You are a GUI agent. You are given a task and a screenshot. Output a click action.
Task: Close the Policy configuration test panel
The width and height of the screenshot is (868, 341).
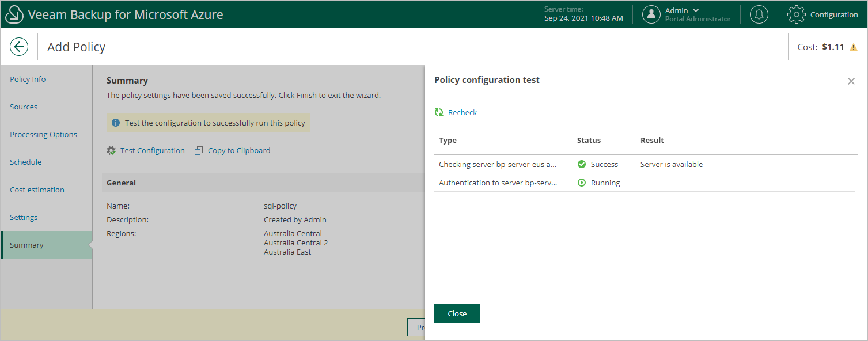tap(851, 81)
